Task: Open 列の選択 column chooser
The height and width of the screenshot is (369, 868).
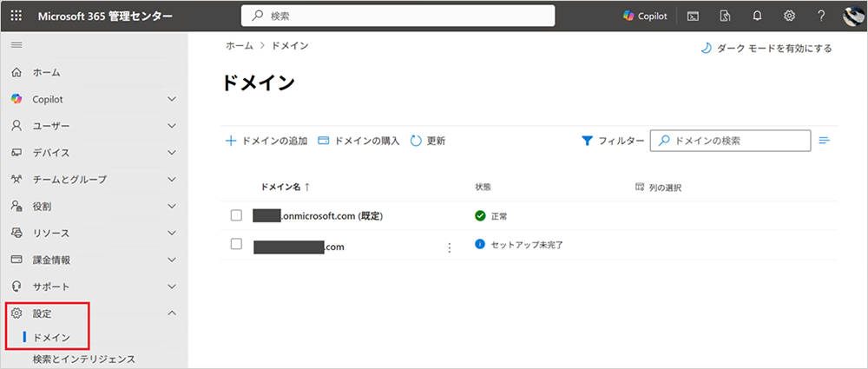Action: (x=658, y=188)
